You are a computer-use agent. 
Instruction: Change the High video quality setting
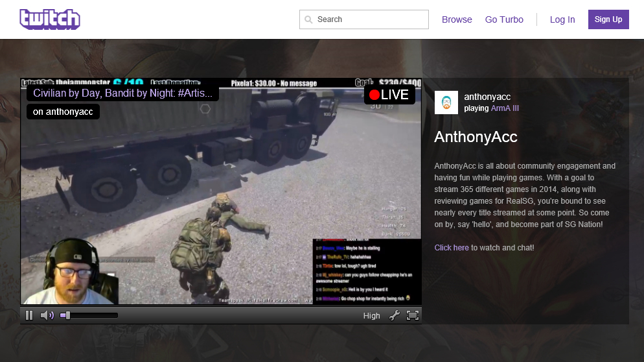pyautogui.click(x=371, y=315)
